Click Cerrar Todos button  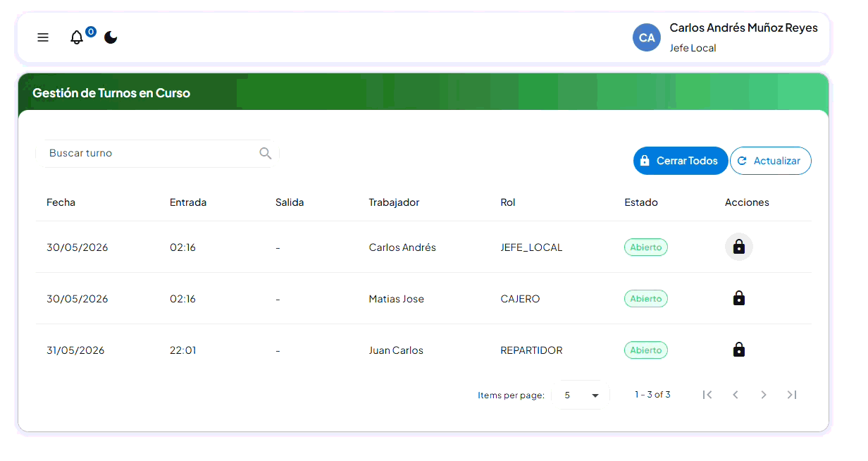coord(681,161)
